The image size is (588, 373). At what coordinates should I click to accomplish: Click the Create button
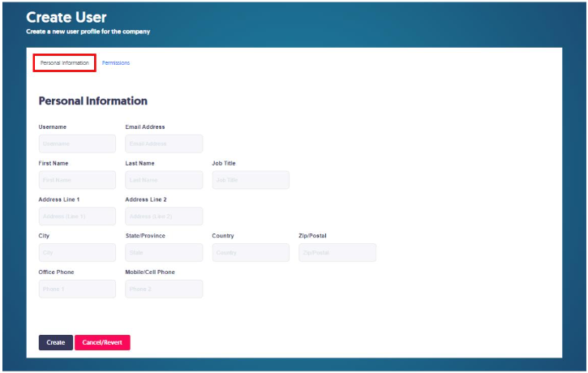[x=55, y=343]
